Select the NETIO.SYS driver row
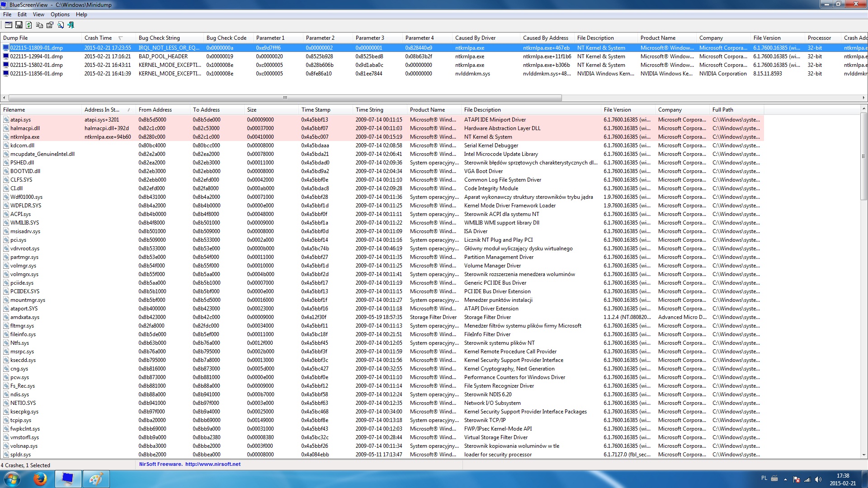 tap(382, 403)
